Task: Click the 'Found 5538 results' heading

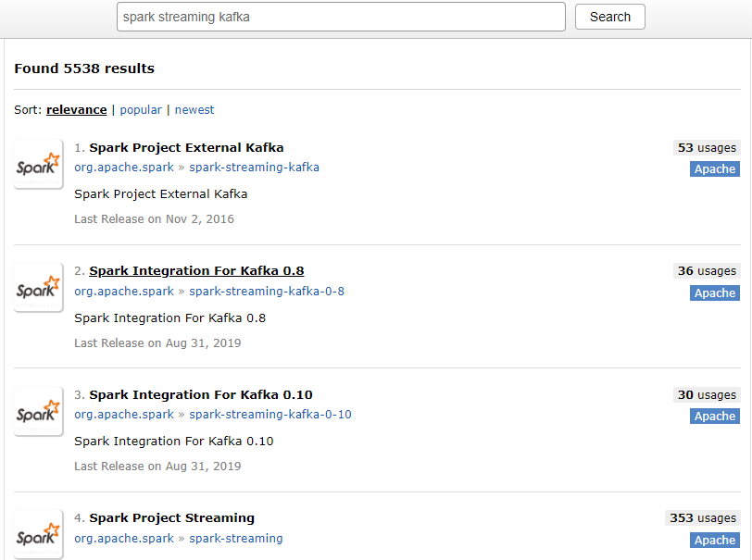Action: click(x=84, y=68)
